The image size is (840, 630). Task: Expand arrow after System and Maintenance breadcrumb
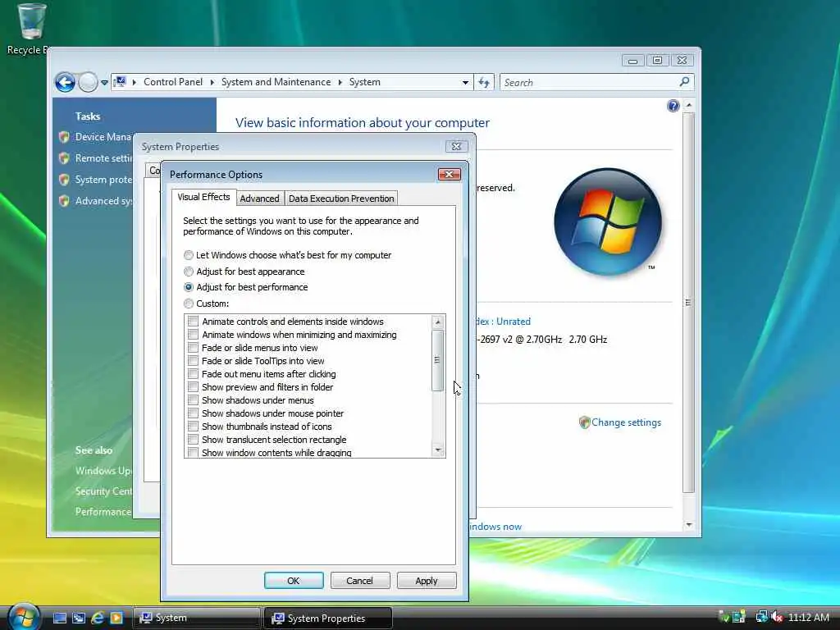340,83
